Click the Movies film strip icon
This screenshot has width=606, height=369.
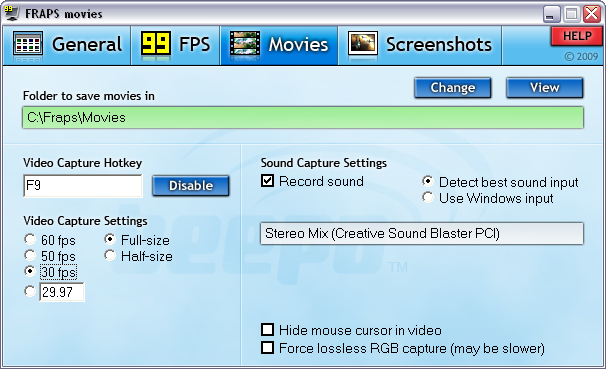pos(245,44)
